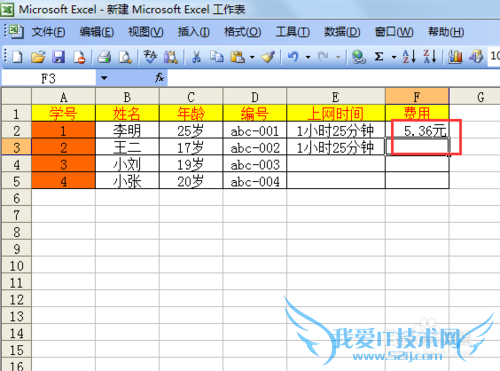
Task: Open the 数据(D) menu
Action: click(342, 32)
